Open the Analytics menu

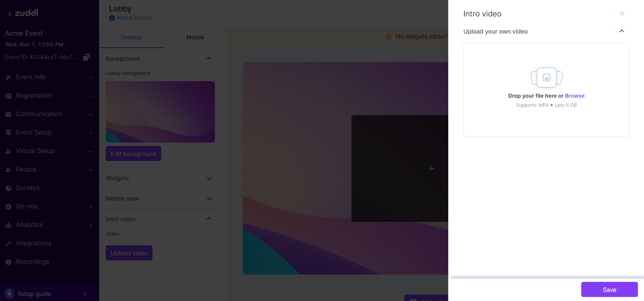49,225
